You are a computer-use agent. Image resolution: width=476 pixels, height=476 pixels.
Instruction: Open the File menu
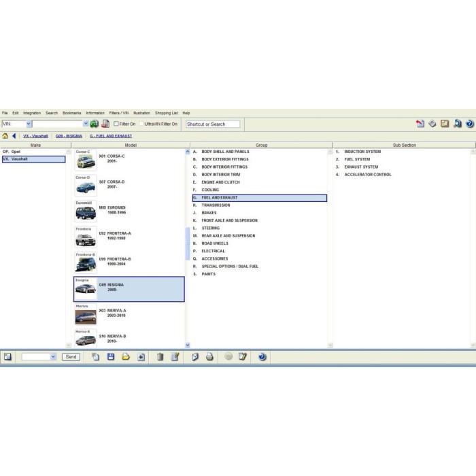coord(5,113)
